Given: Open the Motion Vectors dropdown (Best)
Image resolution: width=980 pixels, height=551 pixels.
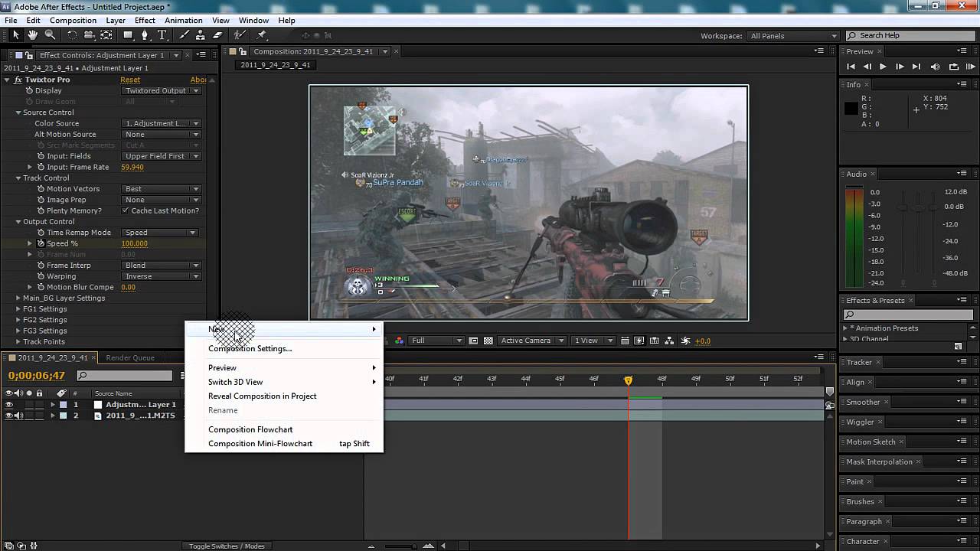Looking at the screenshot, I should click(x=162, y=189).
